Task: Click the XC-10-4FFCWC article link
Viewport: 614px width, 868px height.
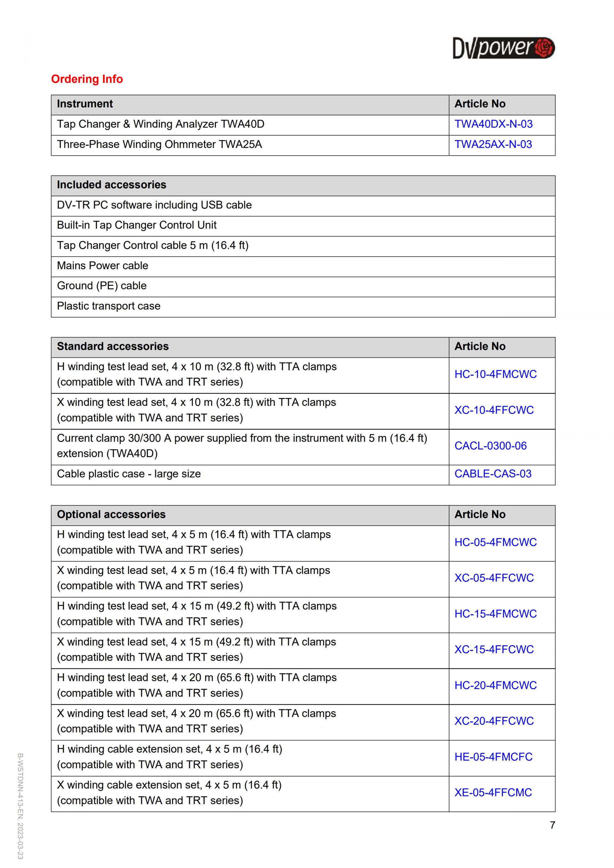Action: click(x=494, y=410)
